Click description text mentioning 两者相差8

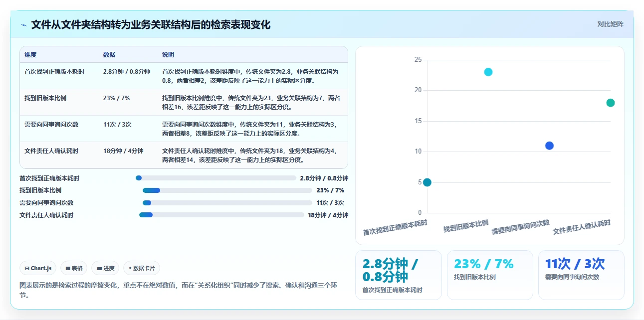[x=249, y=129]
